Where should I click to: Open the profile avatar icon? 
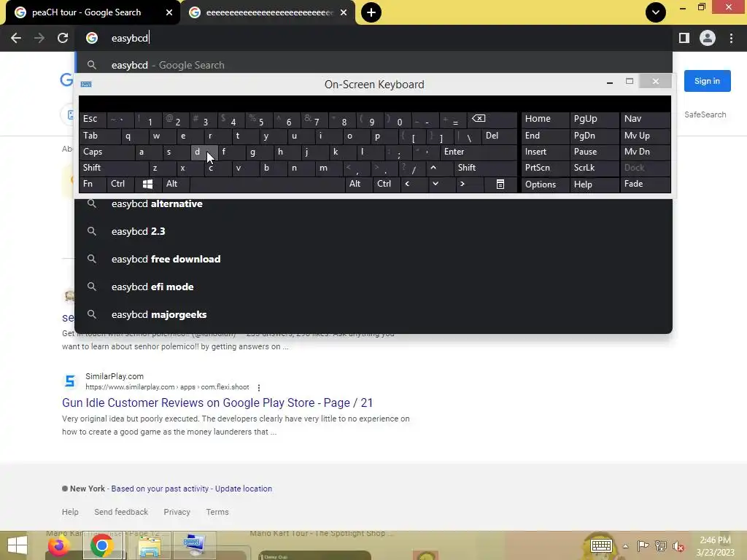pyautogui.click(x=708, y=38)
